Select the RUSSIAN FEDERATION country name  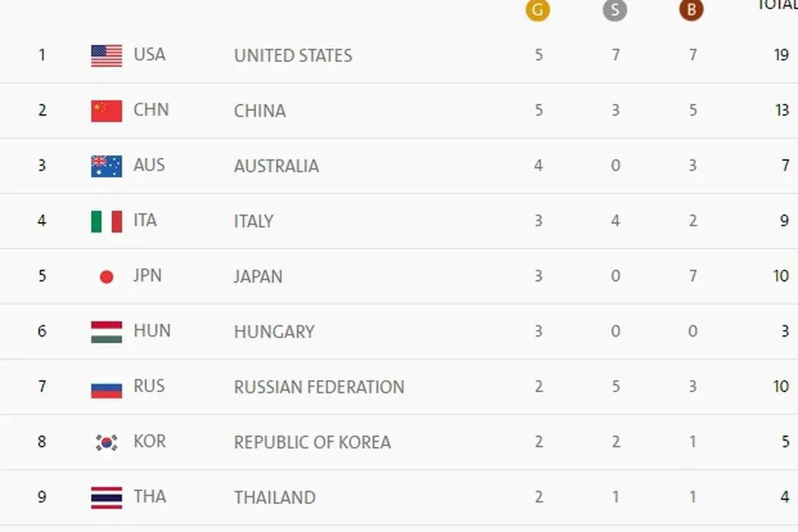(318, 387)
